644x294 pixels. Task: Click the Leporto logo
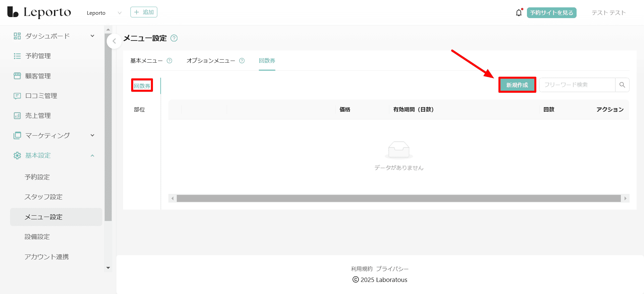click(39, 12)
